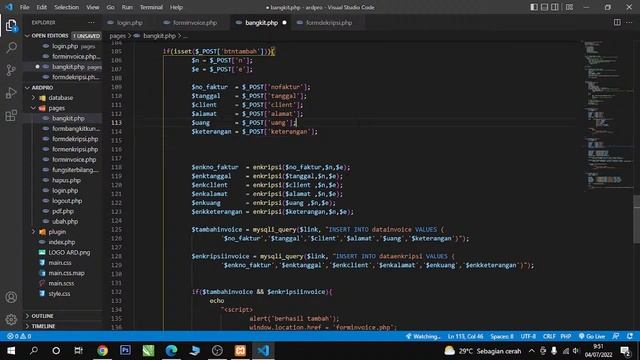640x360 pixels.
Task: Click the editor vertical scrollbar thumb
Action: coord(636,219)
